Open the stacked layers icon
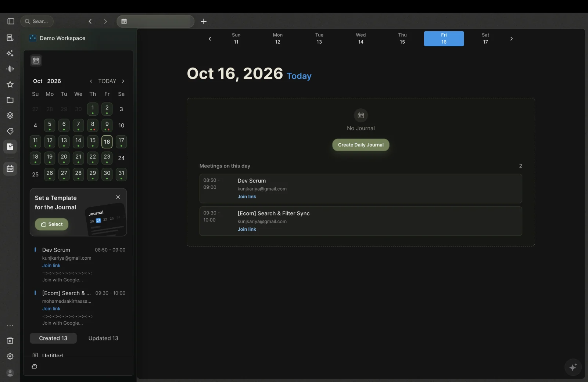Image resolution: width=588 pixels, height=382 pixels. [x=10, y=115]
